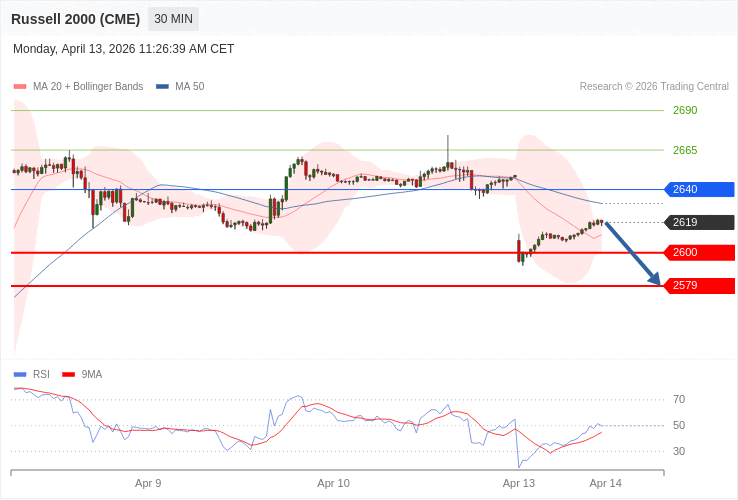Click the Research © 2026 Trading Central credit

point(654,87)
